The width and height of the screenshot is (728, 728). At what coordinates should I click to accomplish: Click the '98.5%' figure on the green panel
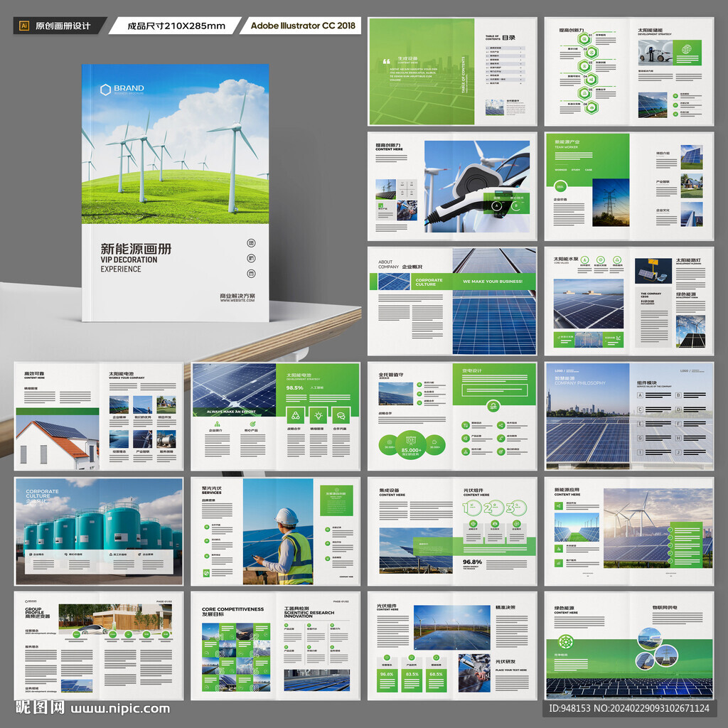click(x=294, y=387)
